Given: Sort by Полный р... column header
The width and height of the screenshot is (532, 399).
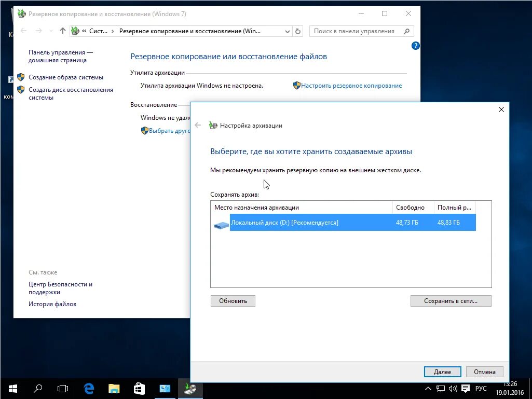Looking at the screenshot, I should tap(455, 208).
